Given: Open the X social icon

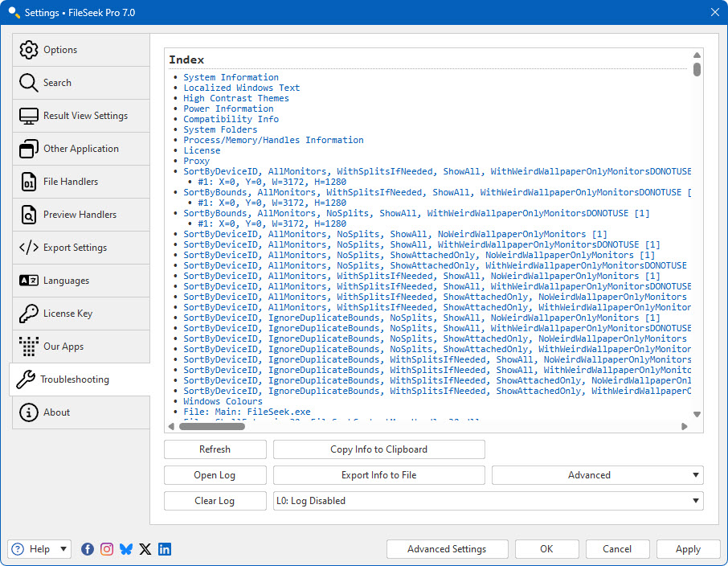Looking at the screenshot, I should (x=145, y=549).
